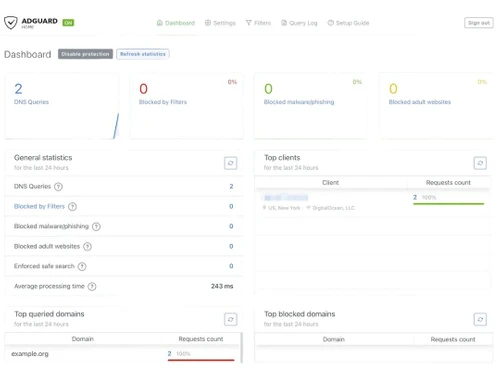Screen dimensions: 500x375
Task: Go to the Query Log page
Action: (x=299, y=23)
